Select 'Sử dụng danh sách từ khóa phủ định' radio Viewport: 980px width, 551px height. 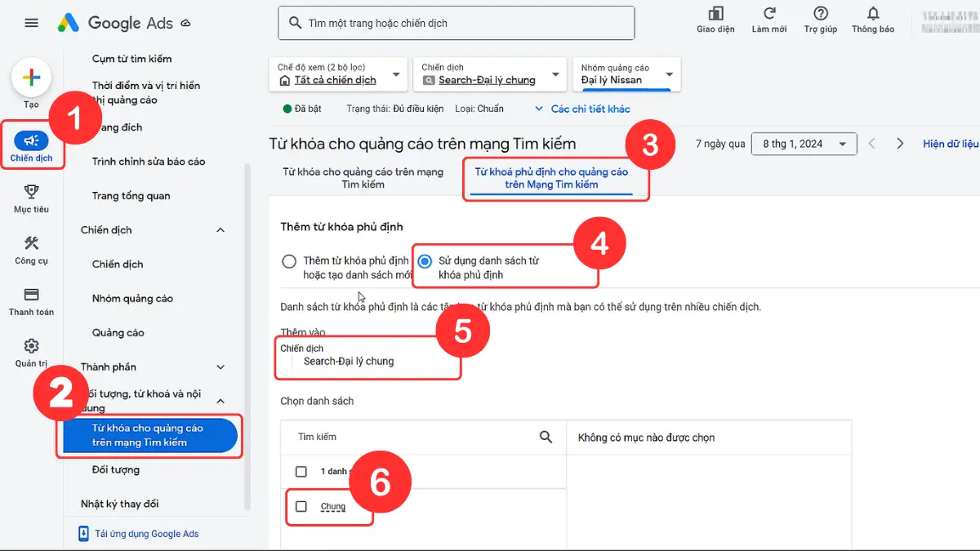(x=425, y=261)
